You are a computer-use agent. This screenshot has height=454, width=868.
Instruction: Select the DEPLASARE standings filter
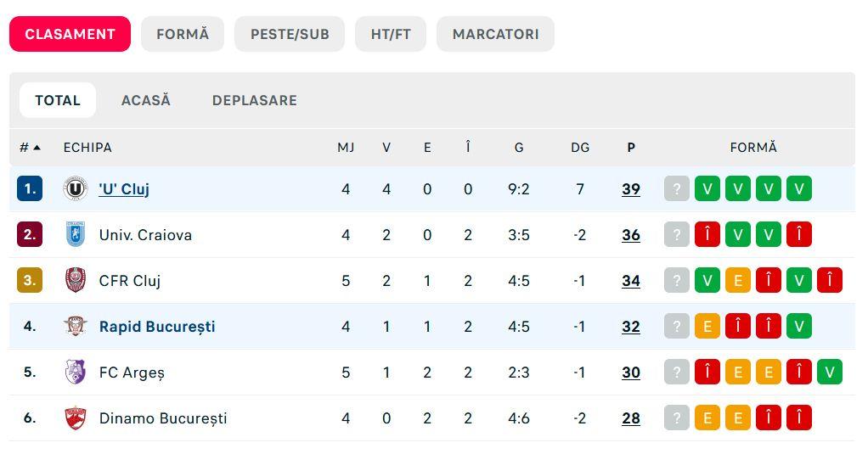click(x=255, y=100)
